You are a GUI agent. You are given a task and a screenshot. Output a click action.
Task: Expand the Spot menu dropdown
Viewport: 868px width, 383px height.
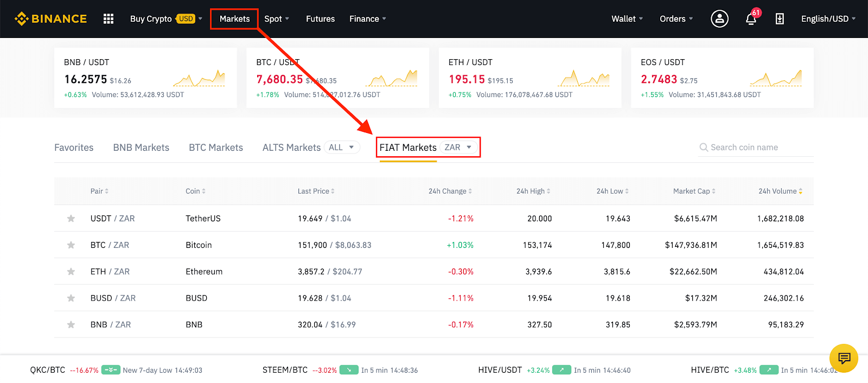click(x=277, y=19)
